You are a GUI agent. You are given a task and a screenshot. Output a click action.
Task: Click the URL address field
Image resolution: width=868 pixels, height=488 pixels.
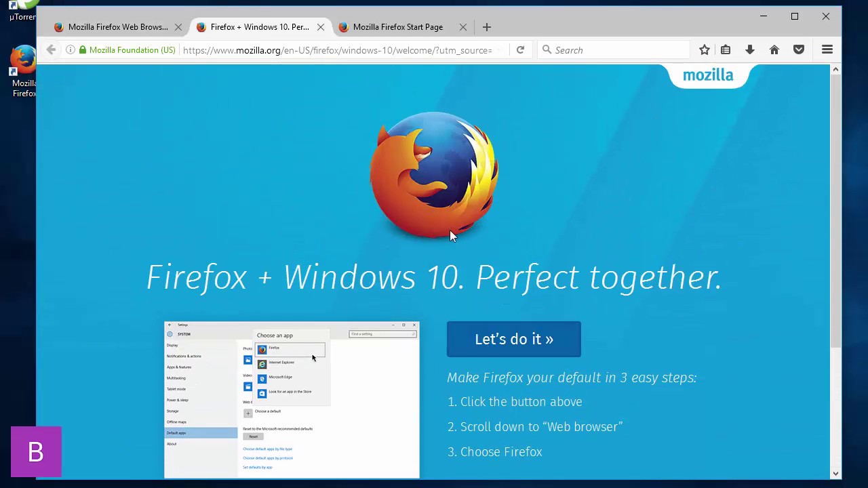pyautogui.click(x=338, y=50)
